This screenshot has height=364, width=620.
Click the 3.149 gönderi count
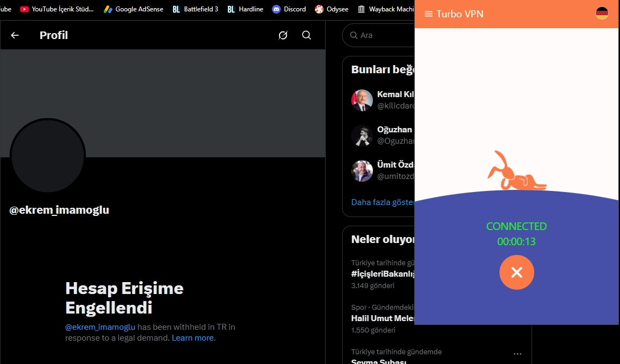pos(372,286)
